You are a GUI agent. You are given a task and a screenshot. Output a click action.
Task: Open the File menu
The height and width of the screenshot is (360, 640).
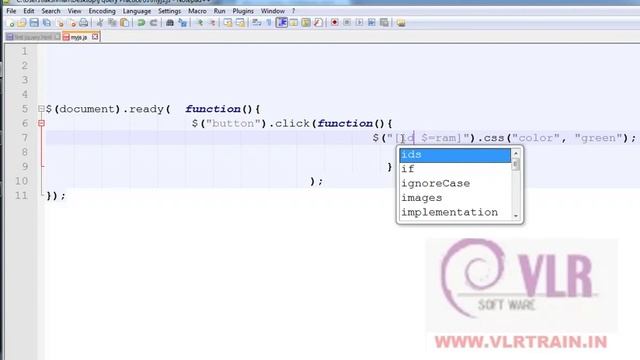coord(11,11)
